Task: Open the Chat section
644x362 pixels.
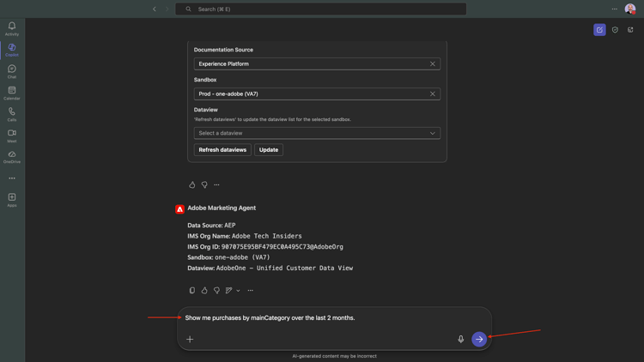Action: [12, 71]
